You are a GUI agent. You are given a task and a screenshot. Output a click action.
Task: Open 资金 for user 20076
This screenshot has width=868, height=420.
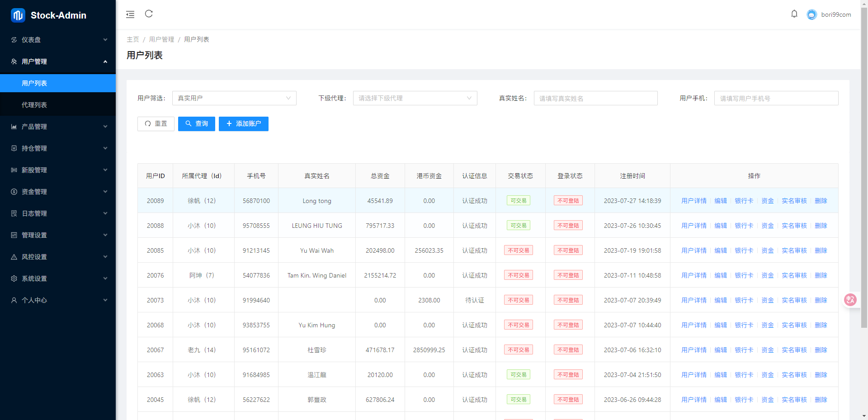(768, 275)
